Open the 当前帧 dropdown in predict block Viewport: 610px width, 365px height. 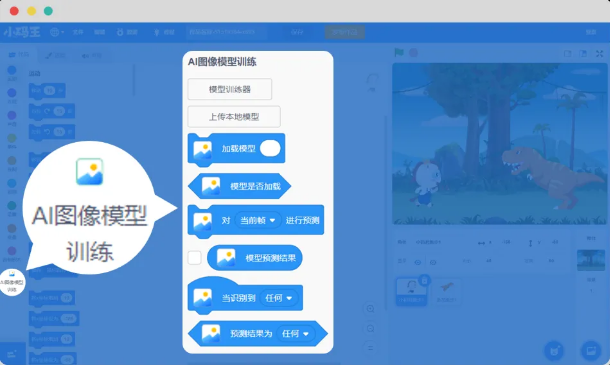[258, 221]
